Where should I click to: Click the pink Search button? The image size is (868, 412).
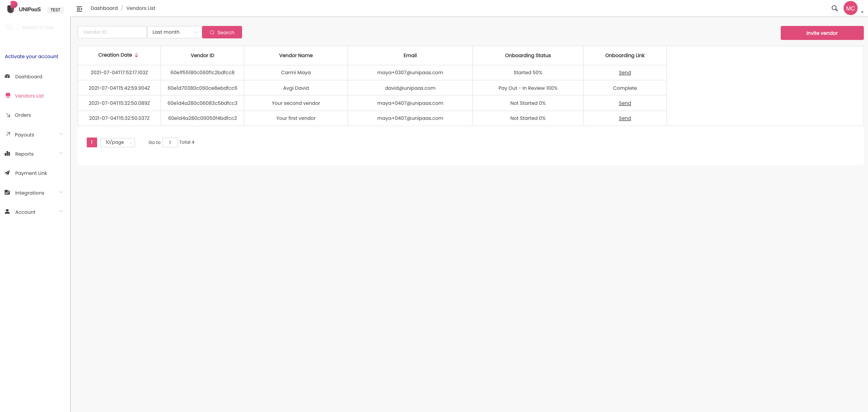[222, 32]
